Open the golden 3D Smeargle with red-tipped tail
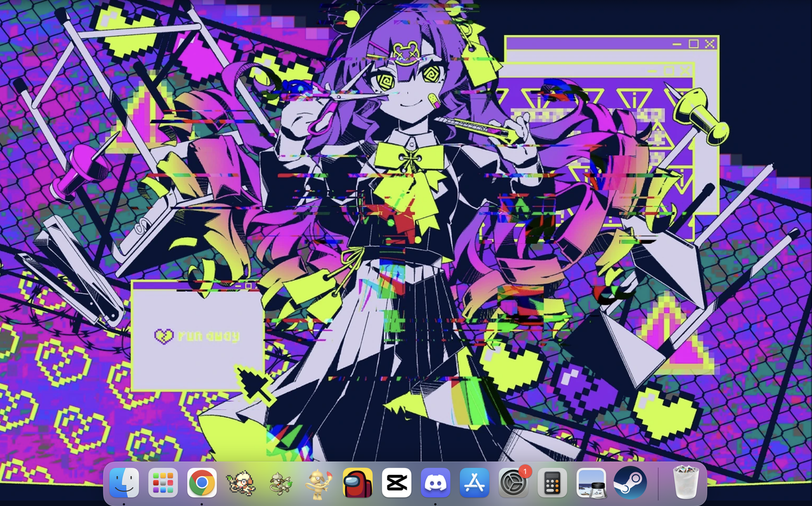 [318, 483]
